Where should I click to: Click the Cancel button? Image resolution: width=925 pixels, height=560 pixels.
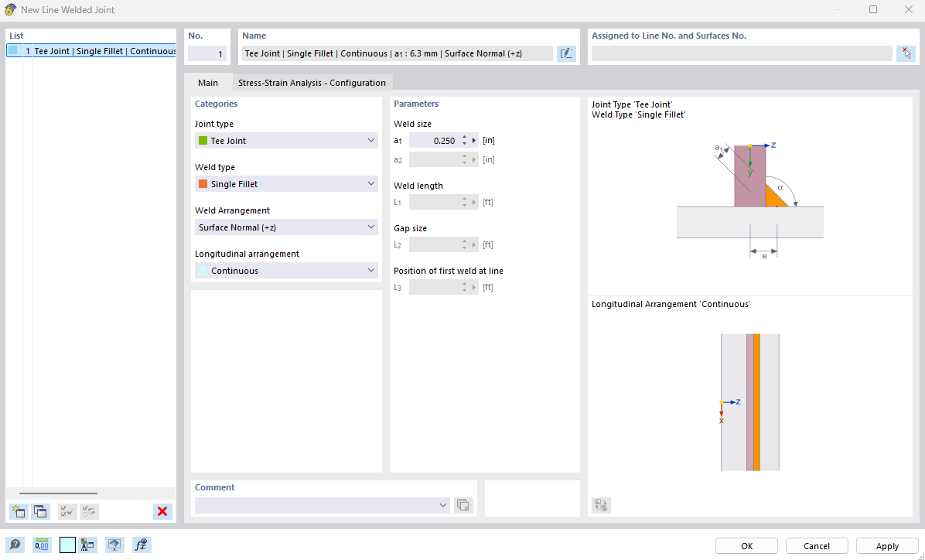tap(817, 546)
